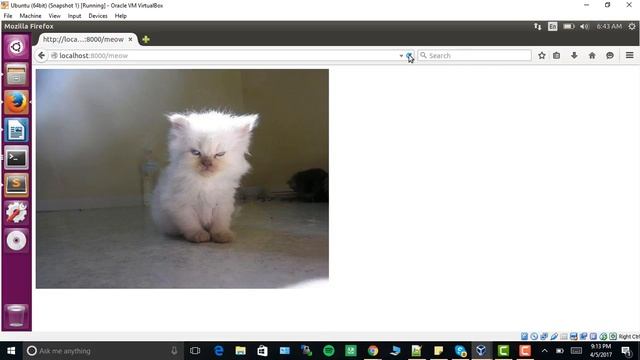Open VirtualBox Machine menu
640x360 pixels.
click(x=30, y=16)
